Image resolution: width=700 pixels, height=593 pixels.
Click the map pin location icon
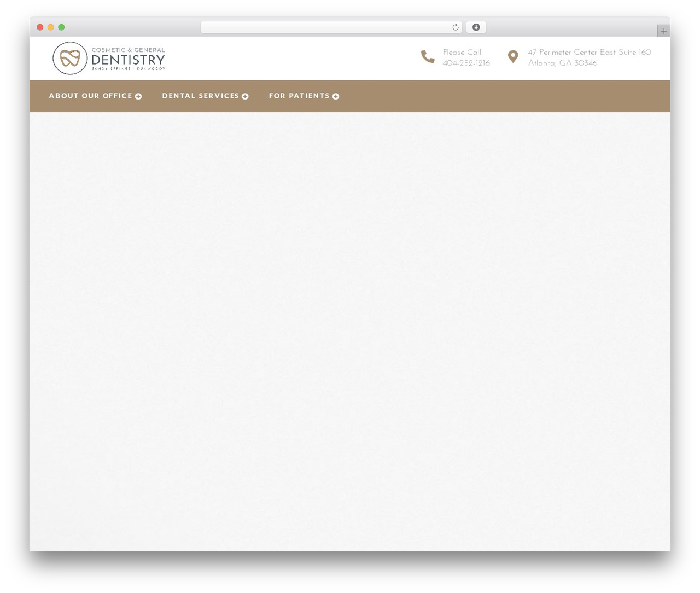(513, 56)
